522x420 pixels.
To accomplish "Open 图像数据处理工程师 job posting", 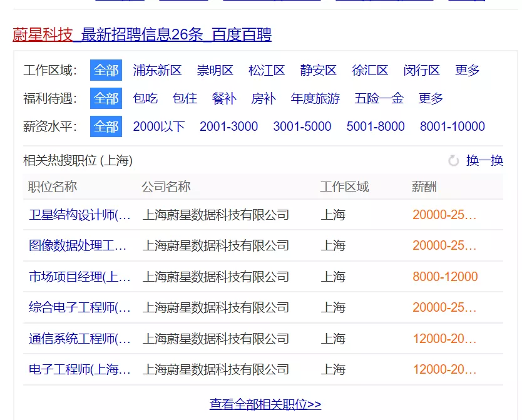I will (x=78, y=245).
